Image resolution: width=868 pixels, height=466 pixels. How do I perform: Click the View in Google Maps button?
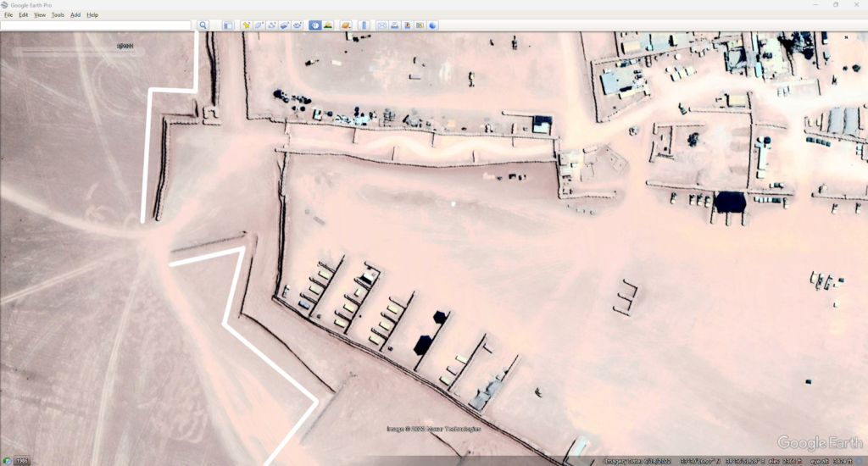[420, 25]
